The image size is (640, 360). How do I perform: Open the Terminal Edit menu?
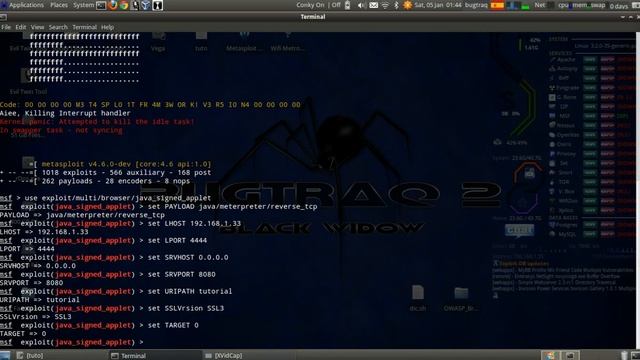[x=21, y=27]
